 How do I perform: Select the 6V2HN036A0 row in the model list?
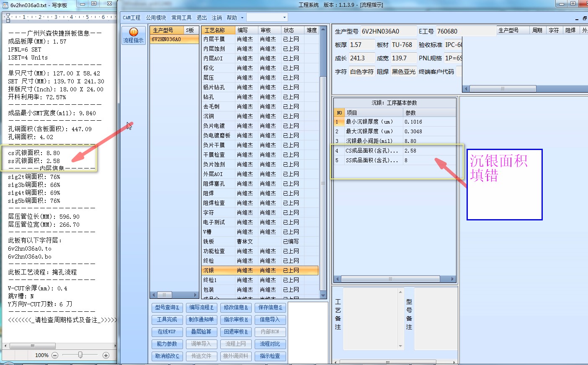pyautogui.click(x=174, y=39)
